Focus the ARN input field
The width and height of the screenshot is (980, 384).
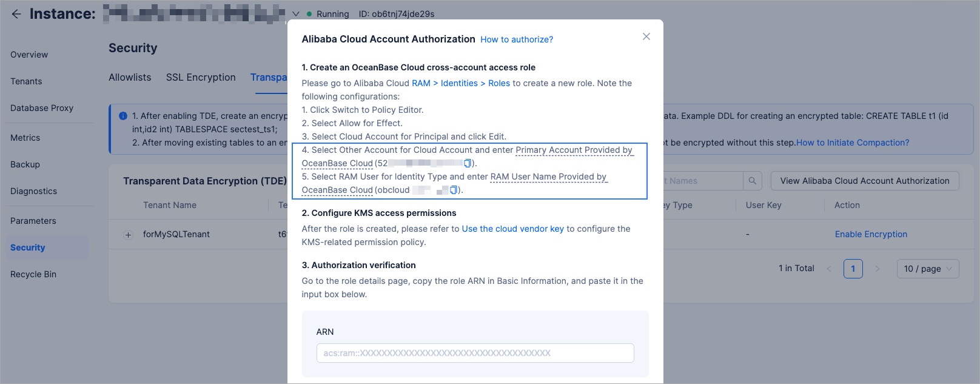(475, 353)
